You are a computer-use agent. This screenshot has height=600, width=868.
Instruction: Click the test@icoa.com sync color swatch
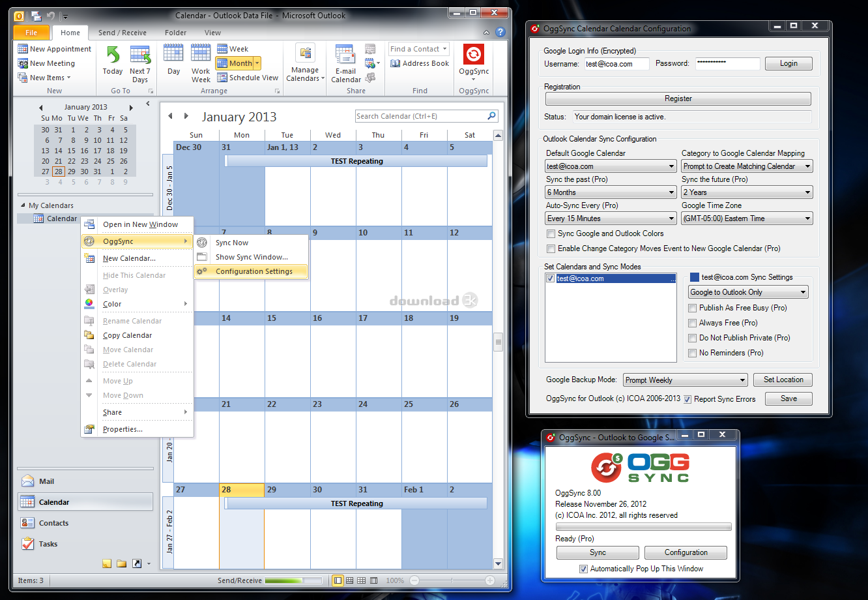click(695, 277)
